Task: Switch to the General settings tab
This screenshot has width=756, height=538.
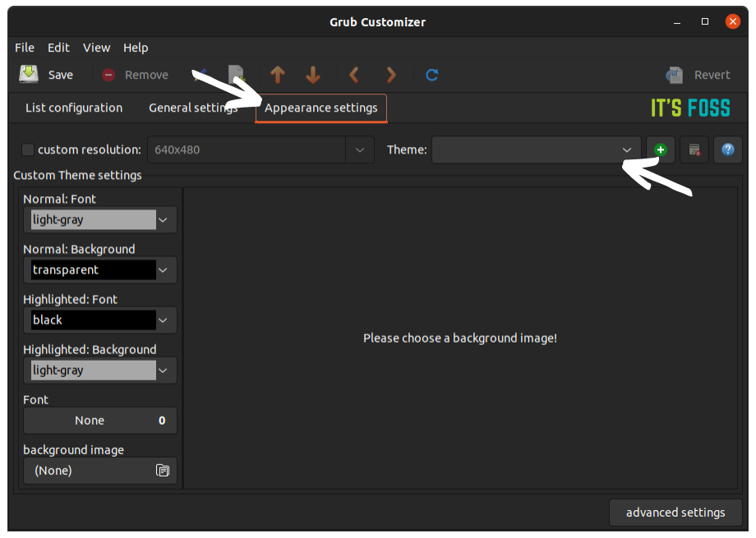Action: tap(193, 108)
